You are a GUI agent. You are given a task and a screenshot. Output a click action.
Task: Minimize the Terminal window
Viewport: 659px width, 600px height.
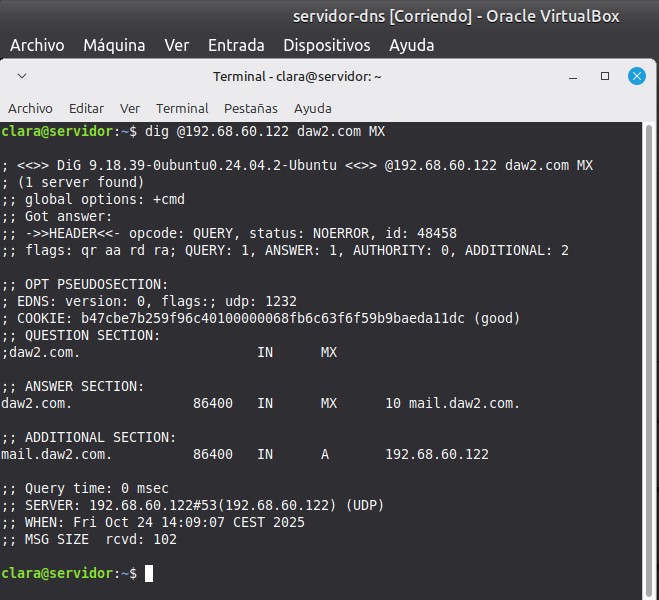coord(574,76)
